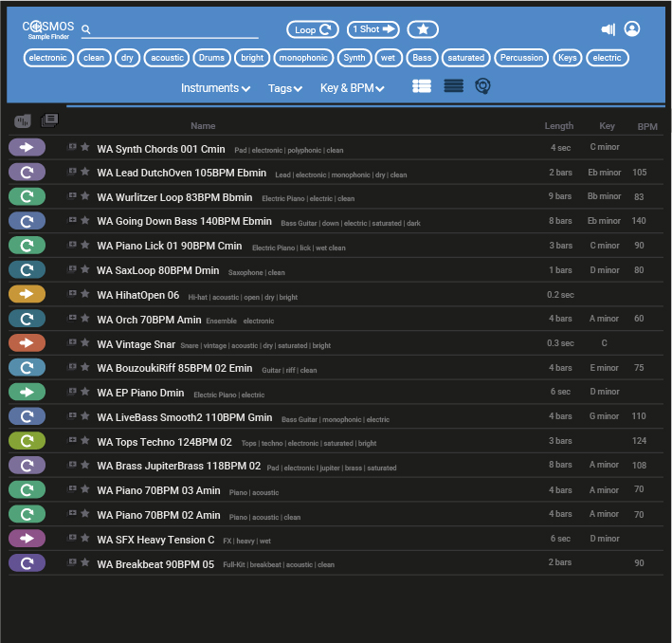Select the Percussion tag pill
The height and width of the screenshot is (643, 672).
click(521, 58)
